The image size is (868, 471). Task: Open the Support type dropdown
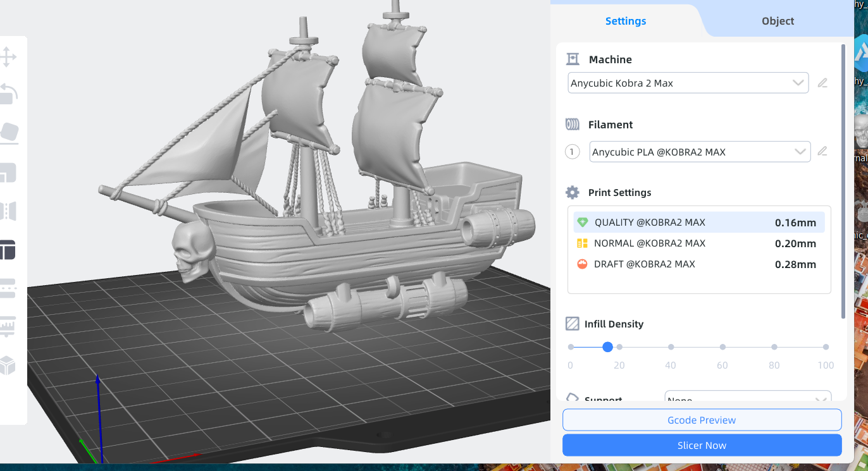click(x=747, y=398)
